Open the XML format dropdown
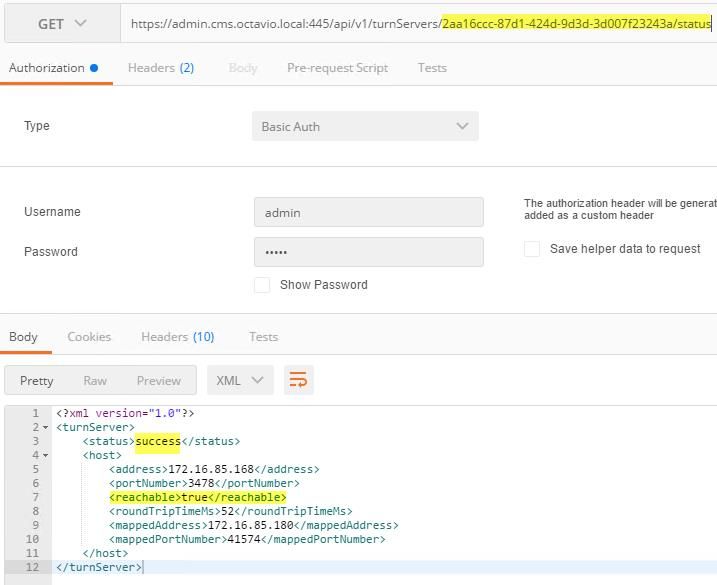The height and width of the screenshot is (585, 717). tap(240, 380)
